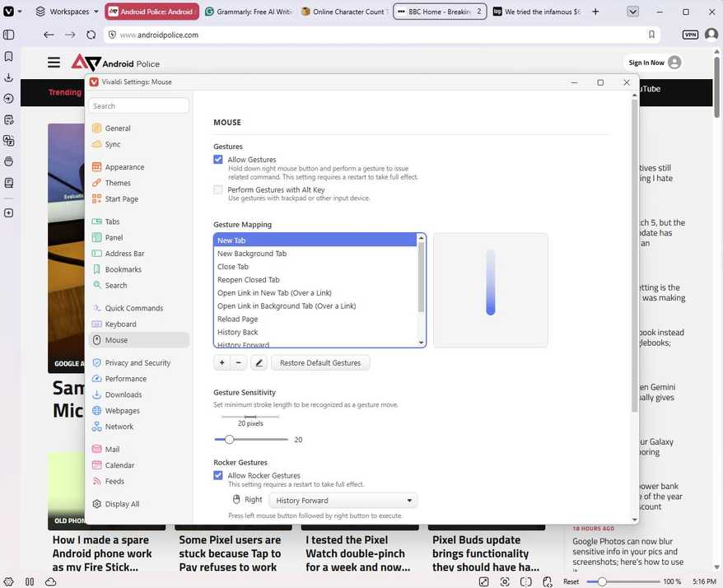This screenshot has width=723, height=588.
Task: Toggle the Allow Gestures checkbox
Action: [x=218, y=160]
